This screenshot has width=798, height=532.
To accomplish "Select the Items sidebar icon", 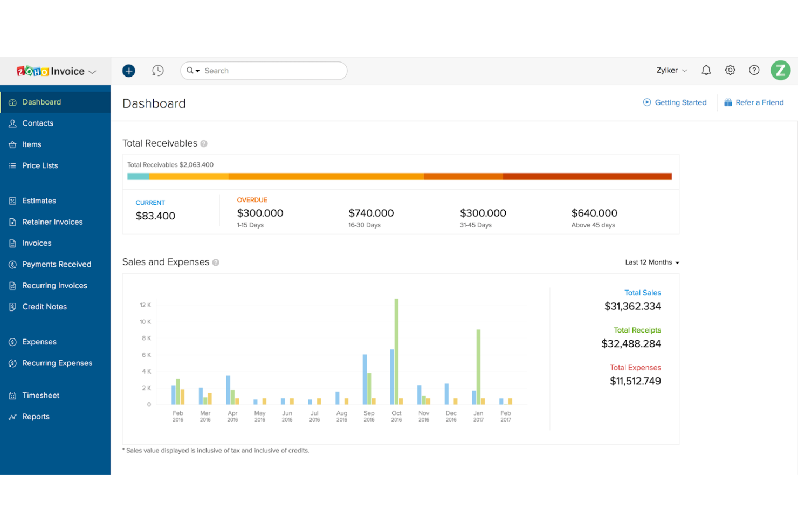I will coord(13,144).
